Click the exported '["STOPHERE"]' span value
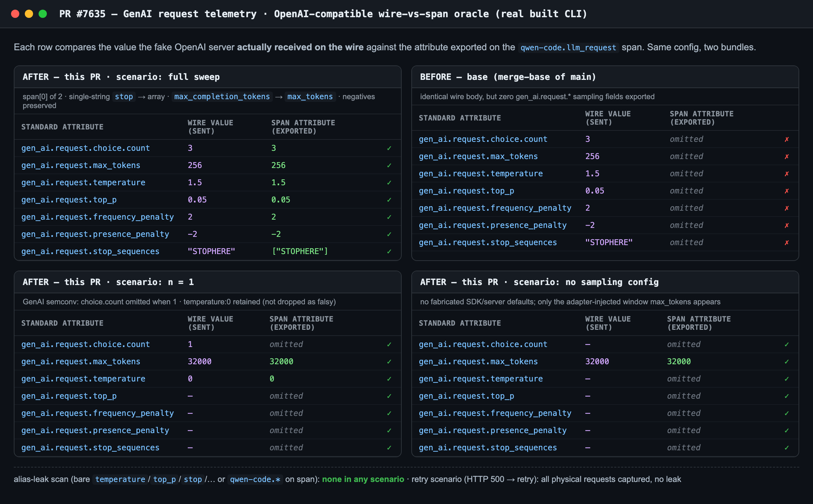This screenshot has width=813, height=504. 300,251
